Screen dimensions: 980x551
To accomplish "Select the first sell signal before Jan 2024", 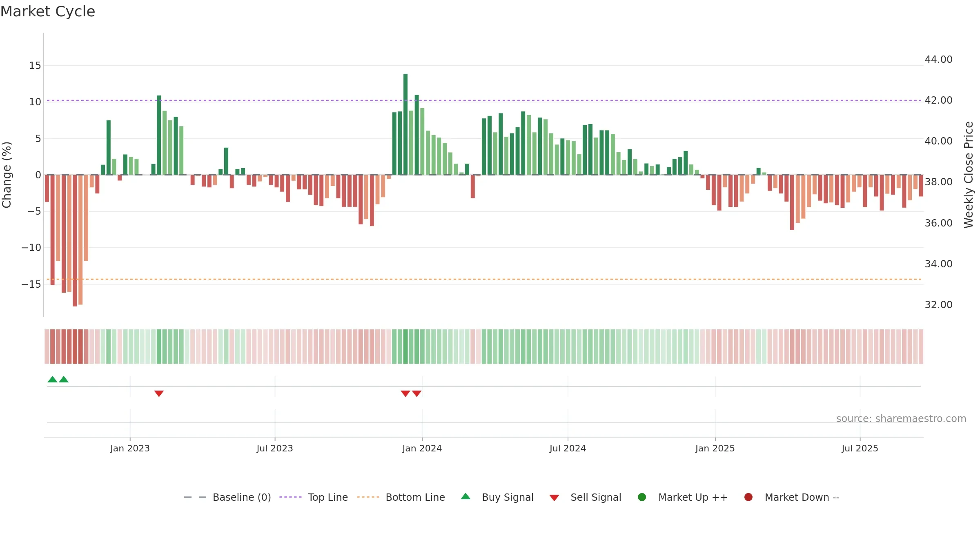I will 405,393.
